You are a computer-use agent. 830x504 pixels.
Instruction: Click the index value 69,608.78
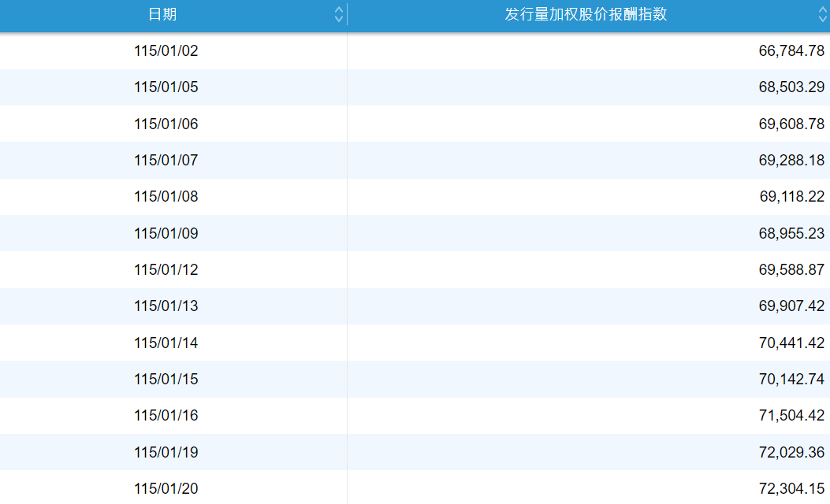click(791, 124)
